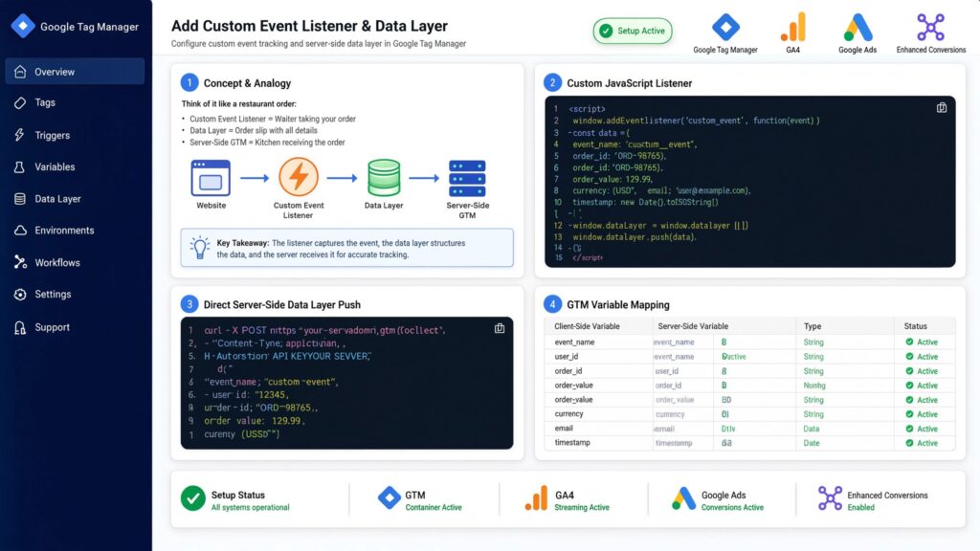Click the 'order_value: 129.99' code line
Viewport: 980px width, 551px height.
click(612, 179)
